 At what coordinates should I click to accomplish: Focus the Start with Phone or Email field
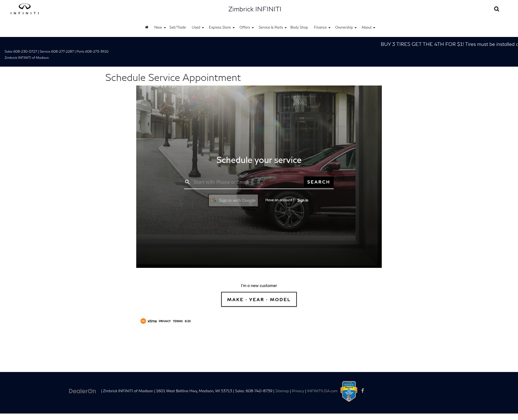click(248, 182)
